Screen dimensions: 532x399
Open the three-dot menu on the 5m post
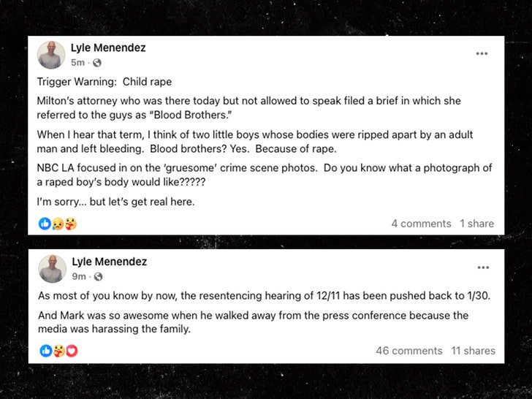tap(482, 53)
